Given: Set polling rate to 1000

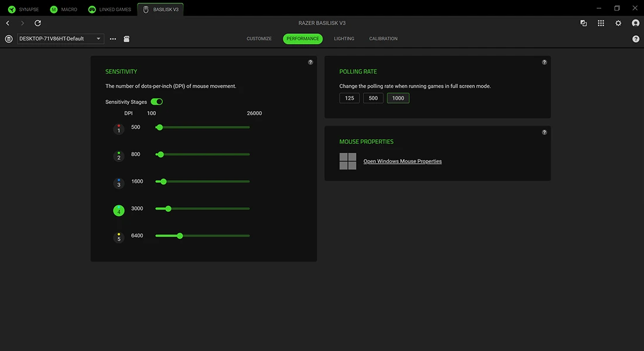Looking at the screenshot, I should coord(398,98).
